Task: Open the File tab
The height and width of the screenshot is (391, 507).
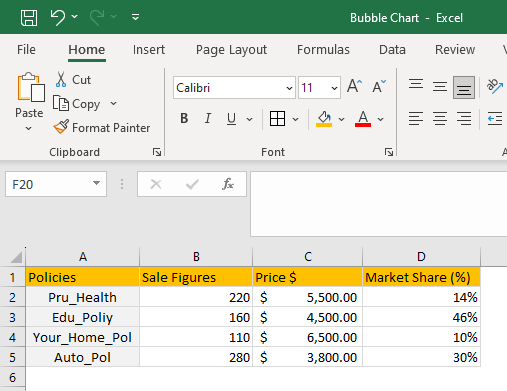Action: pos(26,50)
